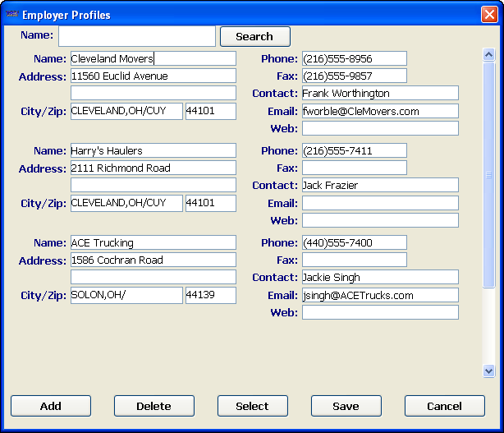Click the Search button
Image resolution: width=504 pixels, height=433 pixels.
[x=254, y=36]
